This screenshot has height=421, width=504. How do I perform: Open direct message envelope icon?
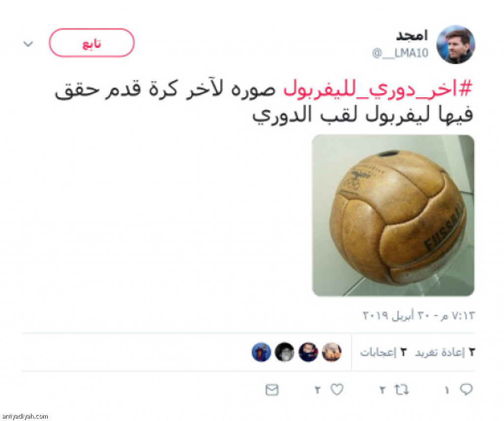tap(272, 390)
